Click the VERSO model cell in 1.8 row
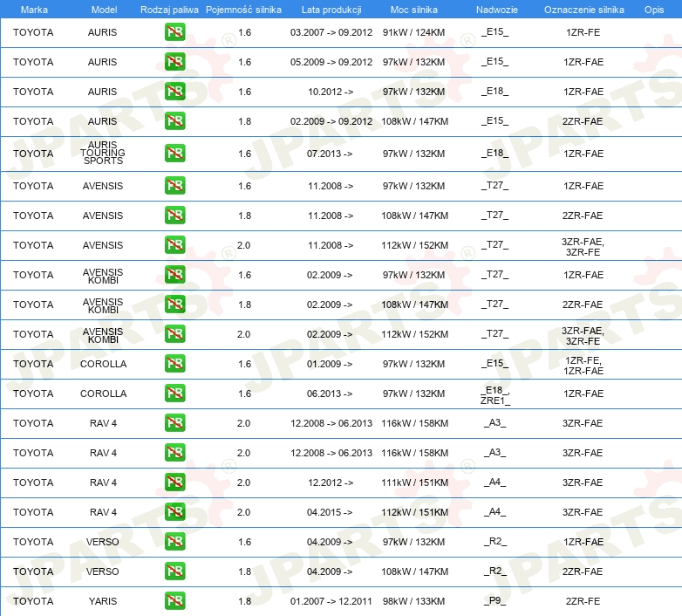 102,572
